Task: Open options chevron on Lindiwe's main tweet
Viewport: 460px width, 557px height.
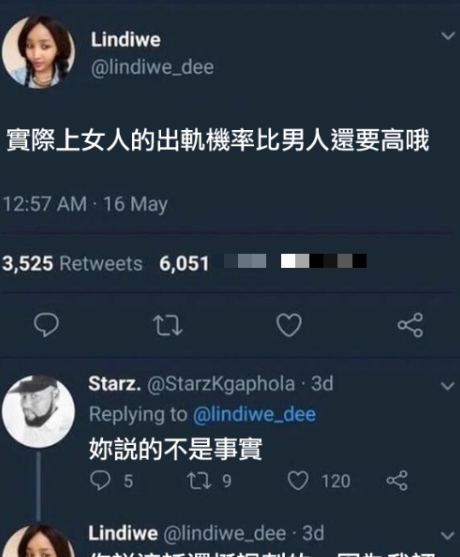Action: coord(448,36)
